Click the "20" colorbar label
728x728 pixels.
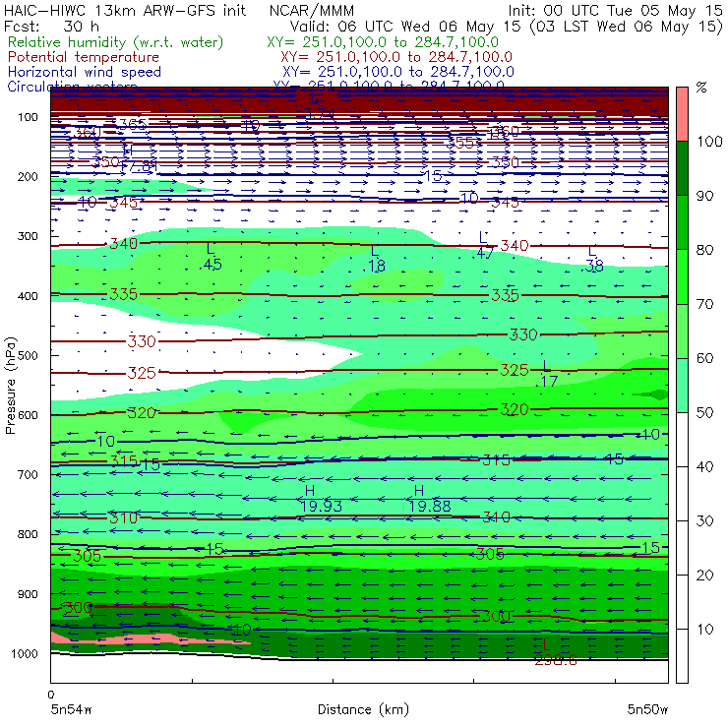[704, 576]
